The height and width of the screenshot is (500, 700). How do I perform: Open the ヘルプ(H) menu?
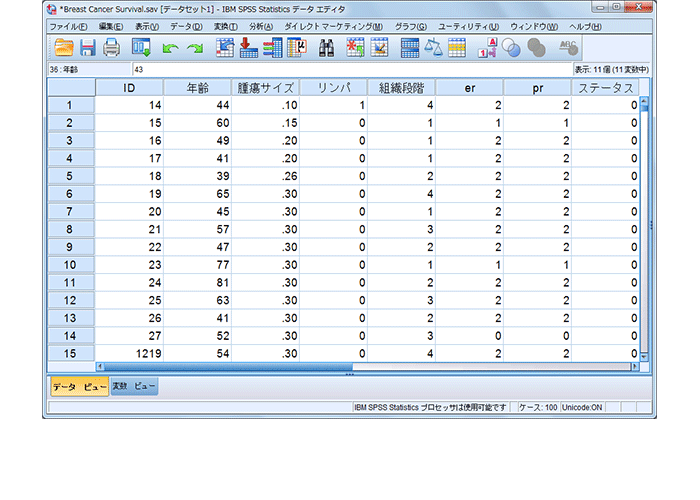click(x=585, y=27)
